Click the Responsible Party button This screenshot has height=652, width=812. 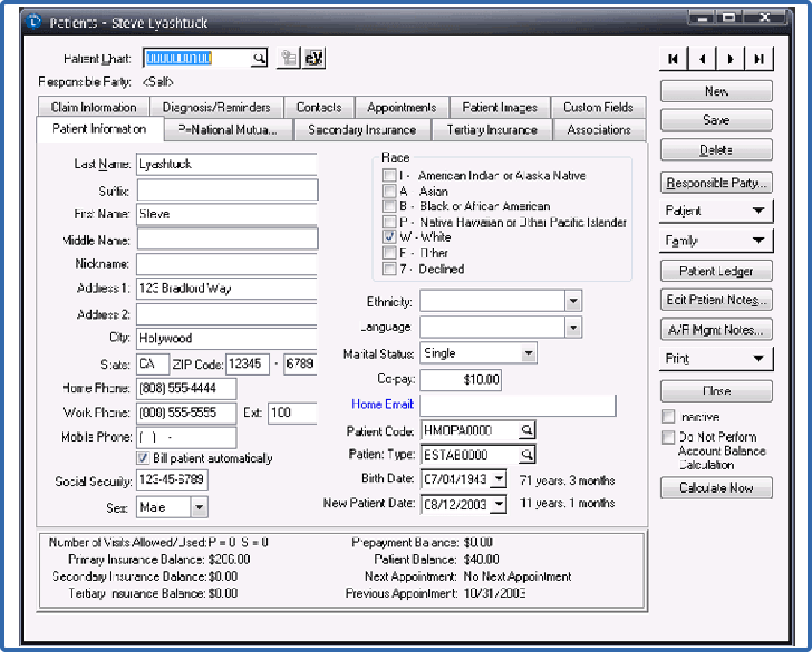pos(716,182)
